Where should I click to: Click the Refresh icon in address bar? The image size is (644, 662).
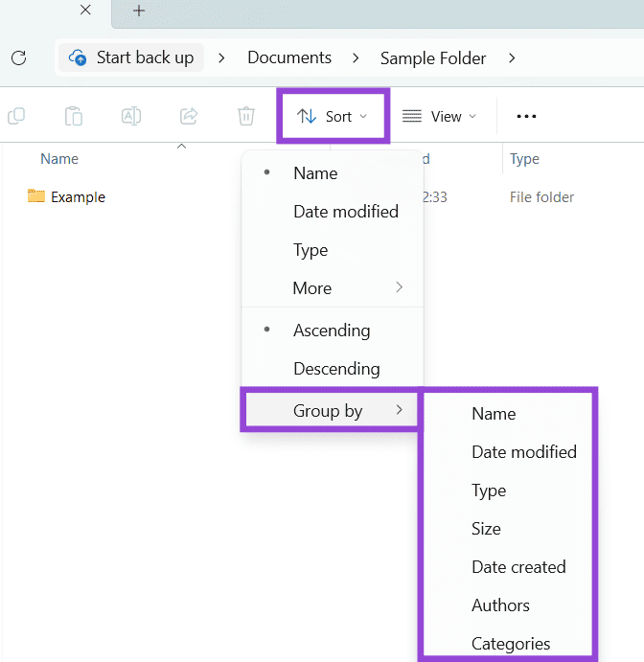(x=18, y=57)
